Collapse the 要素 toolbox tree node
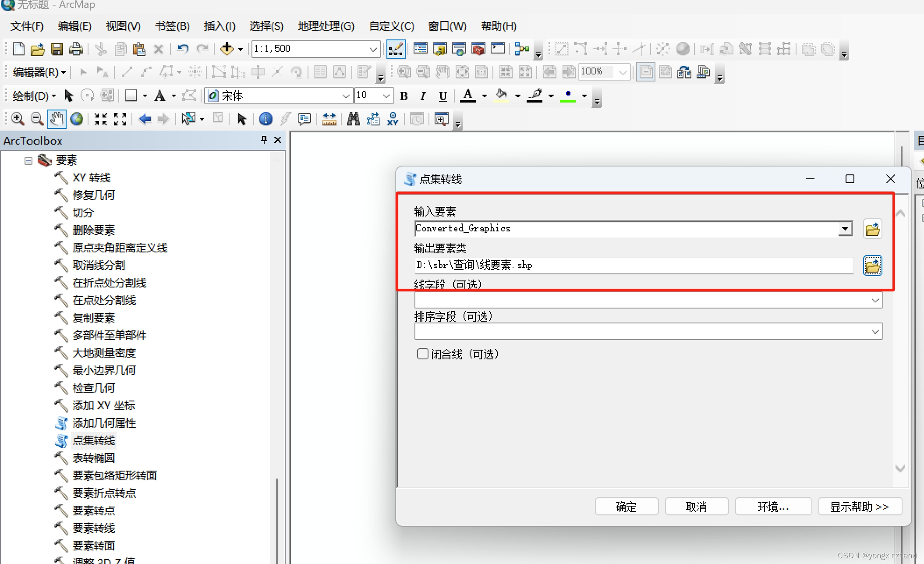Screen dimensions: 924x564 click(28, 161)
